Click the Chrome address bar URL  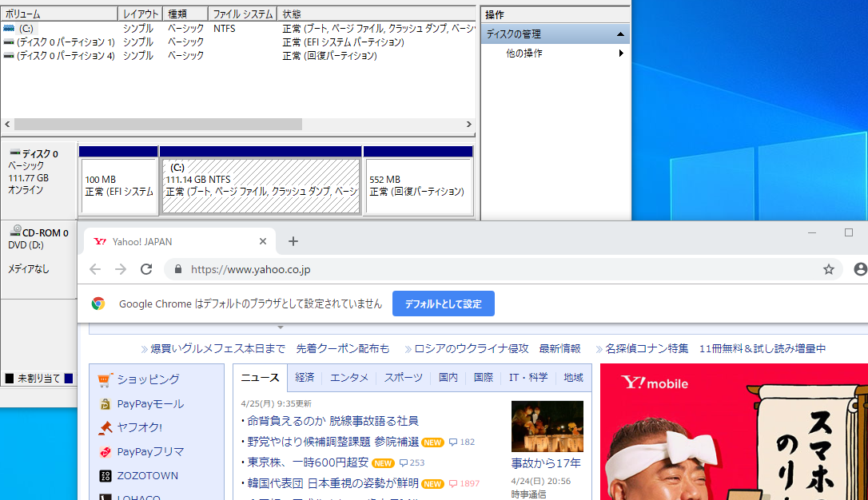pos(251,269)
